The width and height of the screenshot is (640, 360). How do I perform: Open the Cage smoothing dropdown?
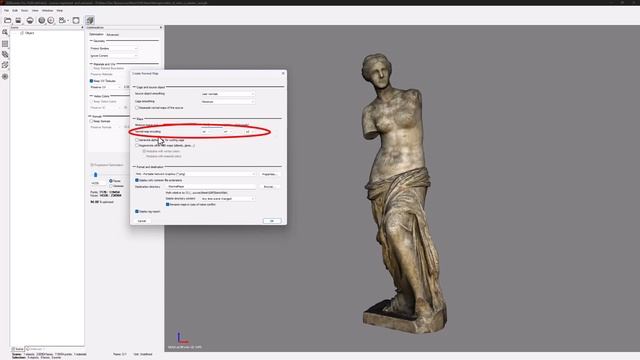coord(228,102)
